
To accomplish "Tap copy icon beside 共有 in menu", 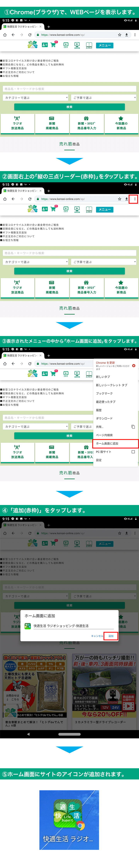I will [x=133, y=427].
